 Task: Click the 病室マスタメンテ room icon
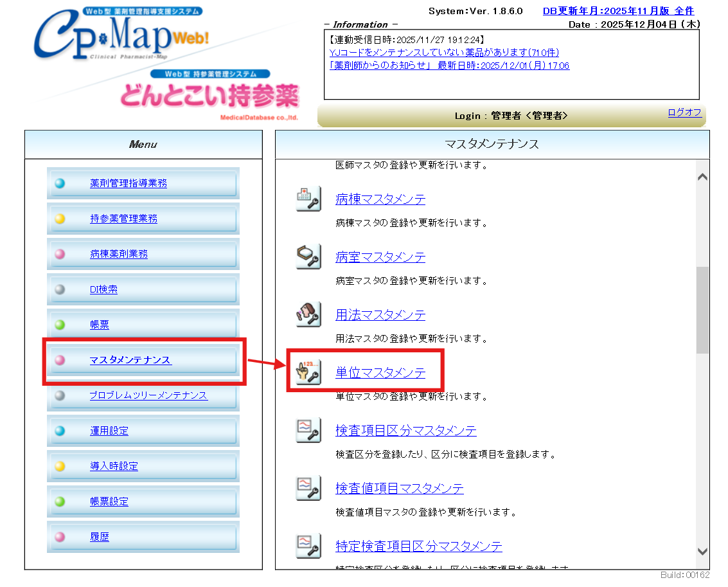(308, 257)
